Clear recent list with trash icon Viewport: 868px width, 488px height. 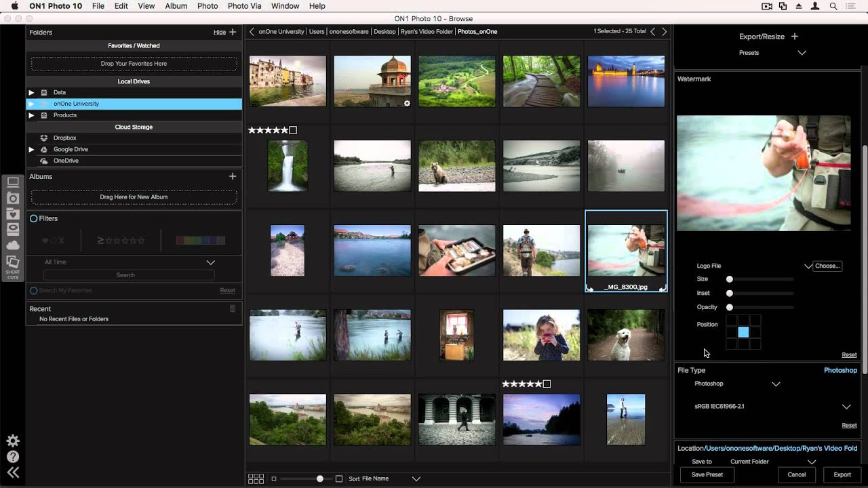233,308
